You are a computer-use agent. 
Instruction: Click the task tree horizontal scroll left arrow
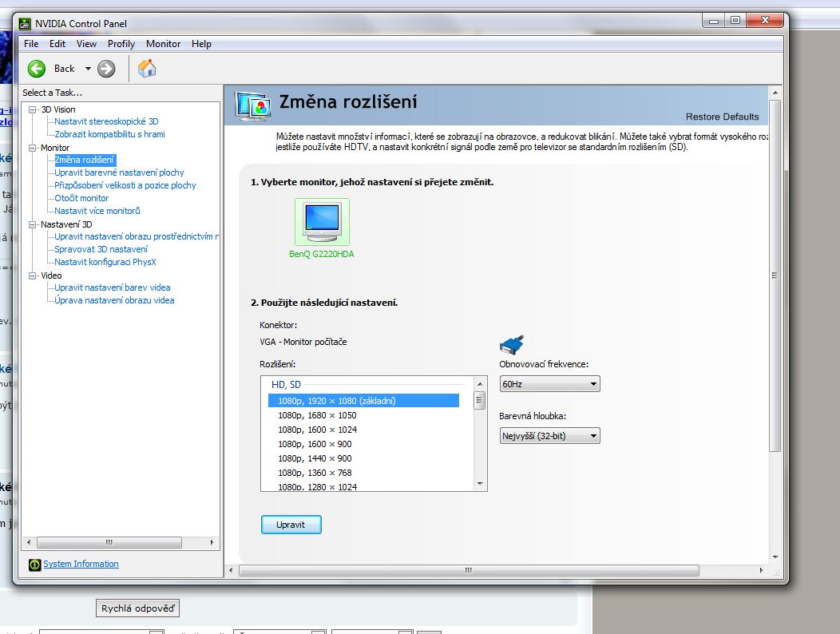point(29,542)
